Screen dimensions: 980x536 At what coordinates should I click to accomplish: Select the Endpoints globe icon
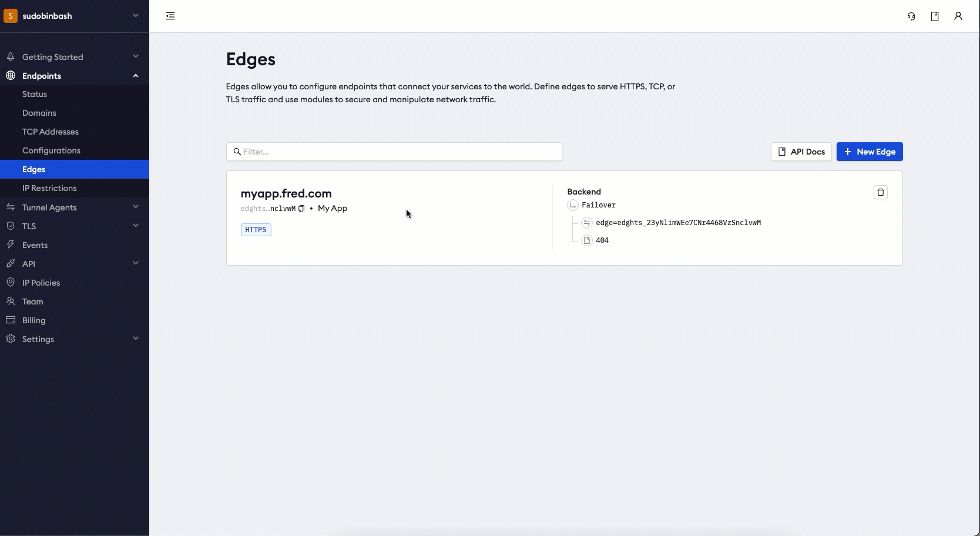pyautogui.click(x=11, y=75)
